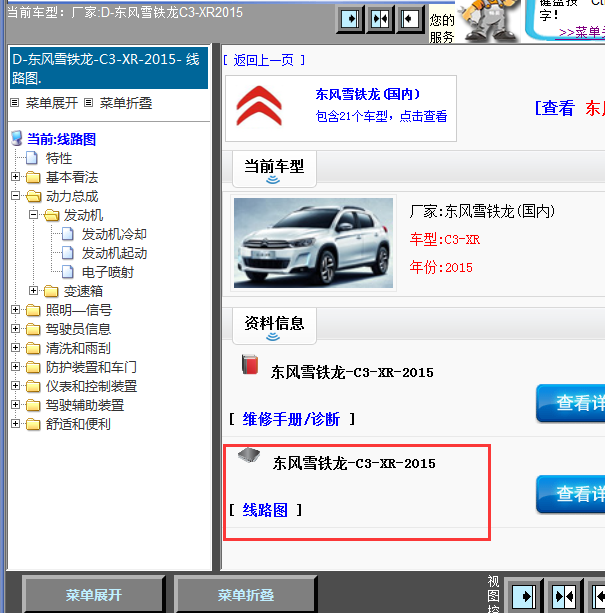
Task: Open 电子喷射 wiring diagram item
Action: click(x=108, y=272)
